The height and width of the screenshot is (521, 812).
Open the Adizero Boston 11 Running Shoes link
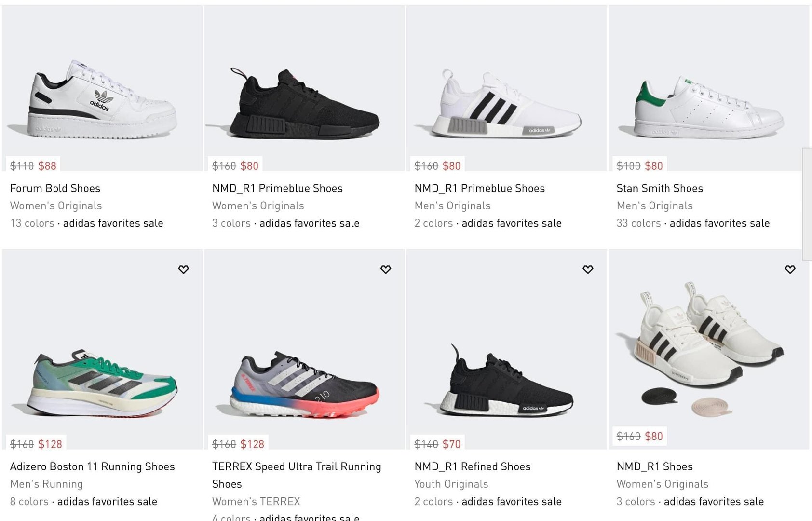(93, 466)
